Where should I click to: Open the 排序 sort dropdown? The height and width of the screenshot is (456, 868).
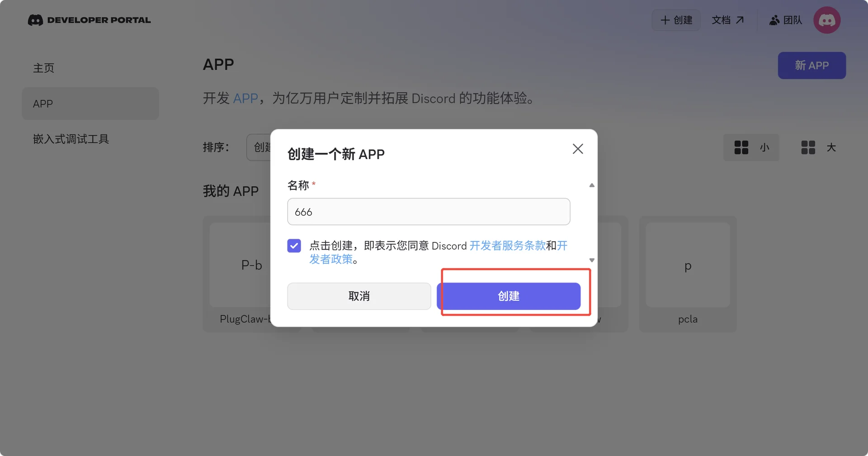259,147
